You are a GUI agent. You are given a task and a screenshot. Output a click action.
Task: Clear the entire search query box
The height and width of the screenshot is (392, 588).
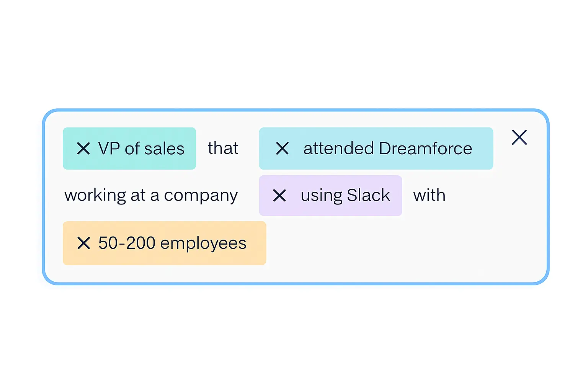[x=519, y=137]
